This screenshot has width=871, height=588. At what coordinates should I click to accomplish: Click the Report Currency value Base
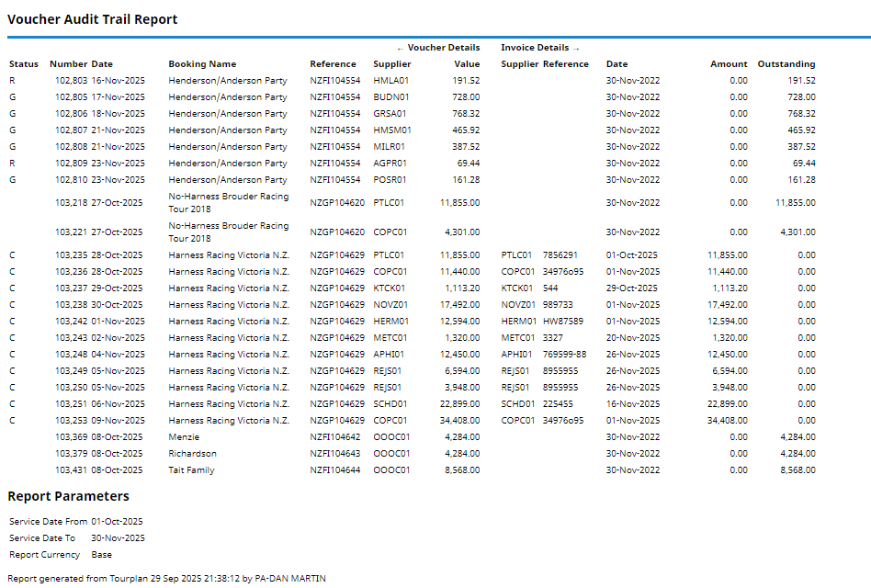[101, 555]
